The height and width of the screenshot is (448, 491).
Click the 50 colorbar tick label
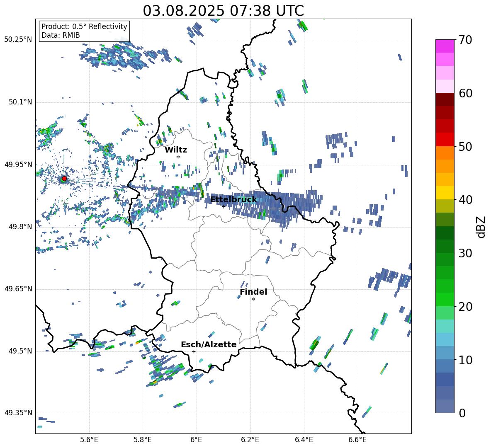(465, 147)
